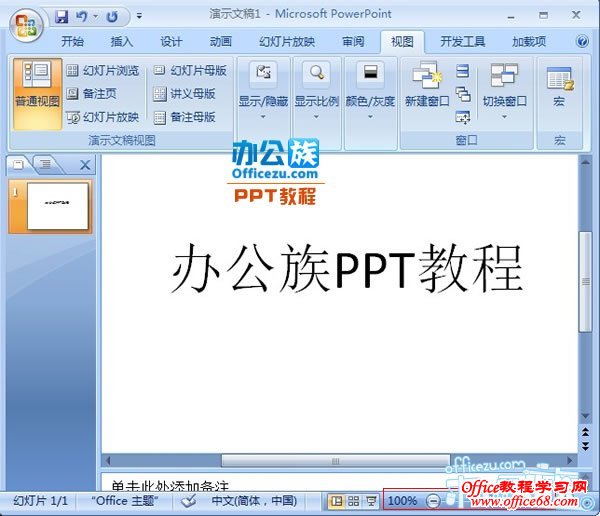Click the PowerPoint Help question mark icon
This screenshot has width=600, height=516.
(582, 41)
